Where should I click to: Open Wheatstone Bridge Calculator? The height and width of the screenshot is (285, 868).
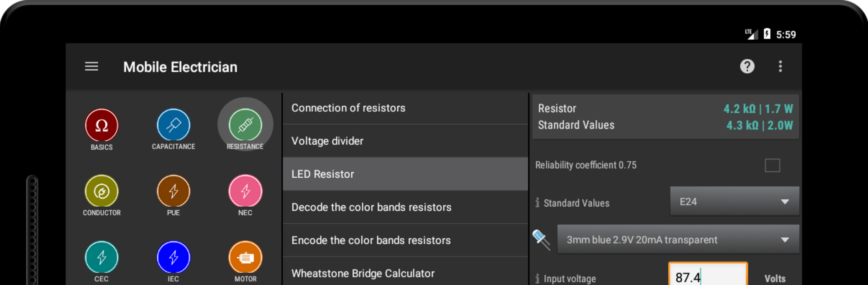pyautogui.click(x=405, y=273)
